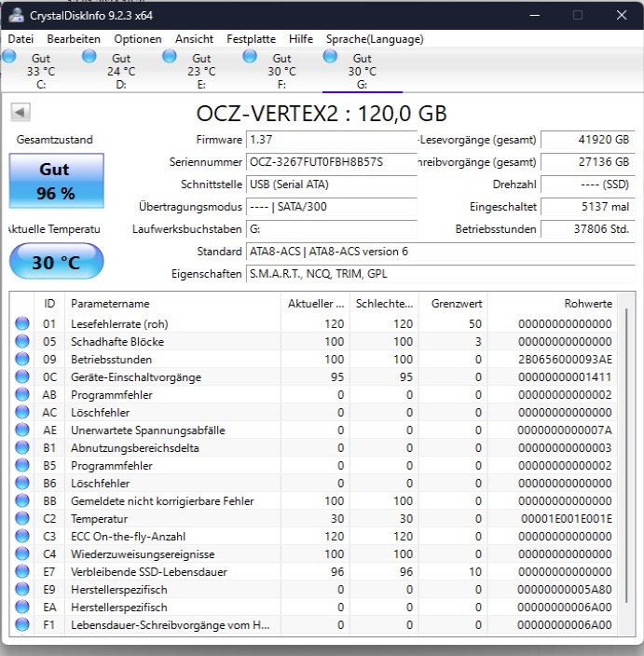
Task: Click the Parametername column header
Action: coord(172,304)
